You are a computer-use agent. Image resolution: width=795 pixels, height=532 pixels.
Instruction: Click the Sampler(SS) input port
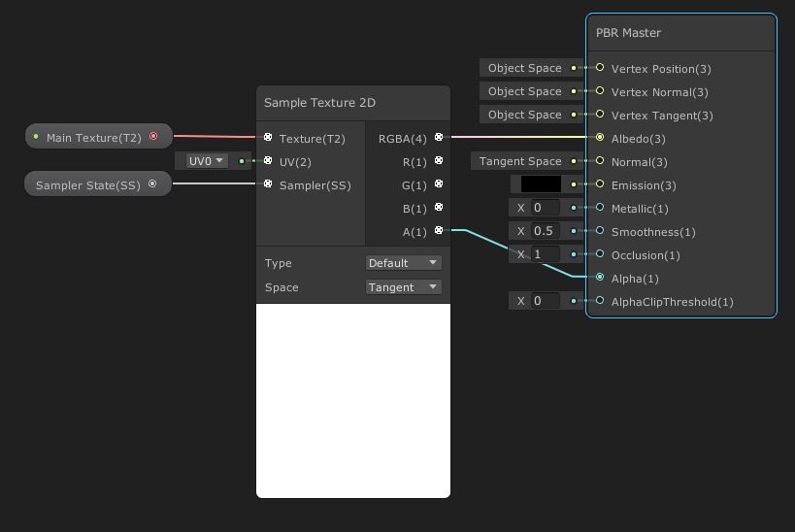point(268,183)
